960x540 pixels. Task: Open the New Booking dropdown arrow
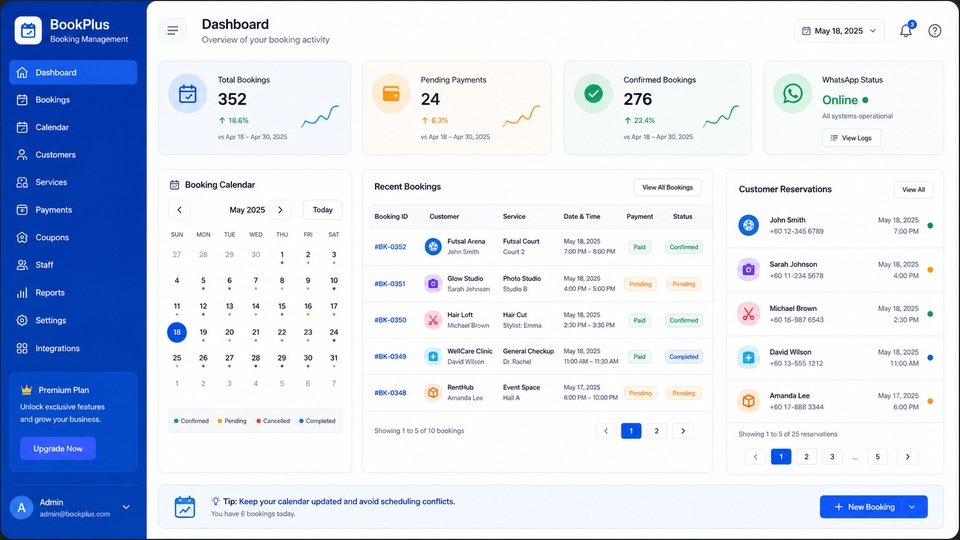pos(912,507)
